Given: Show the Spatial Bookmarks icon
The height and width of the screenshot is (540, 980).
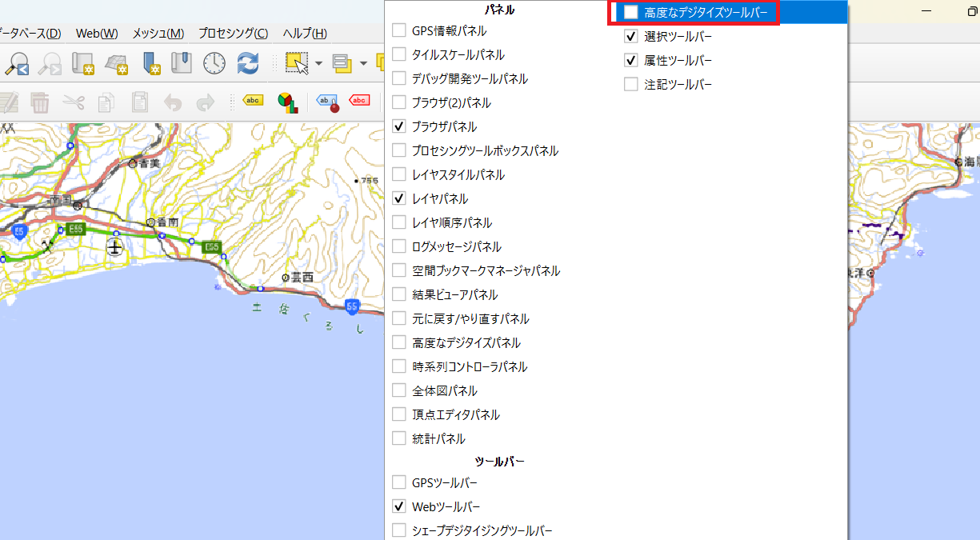Looking at the screenshot, I should tap(182, 62).
